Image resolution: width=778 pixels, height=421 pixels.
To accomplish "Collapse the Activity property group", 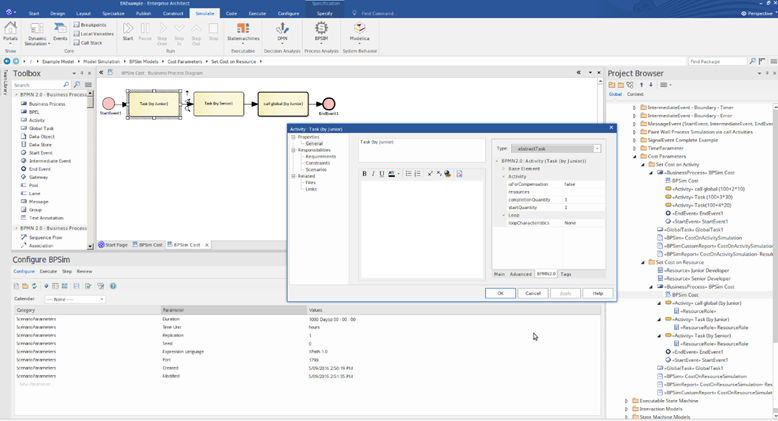I will pyautogui.click(x=503, y=176).
